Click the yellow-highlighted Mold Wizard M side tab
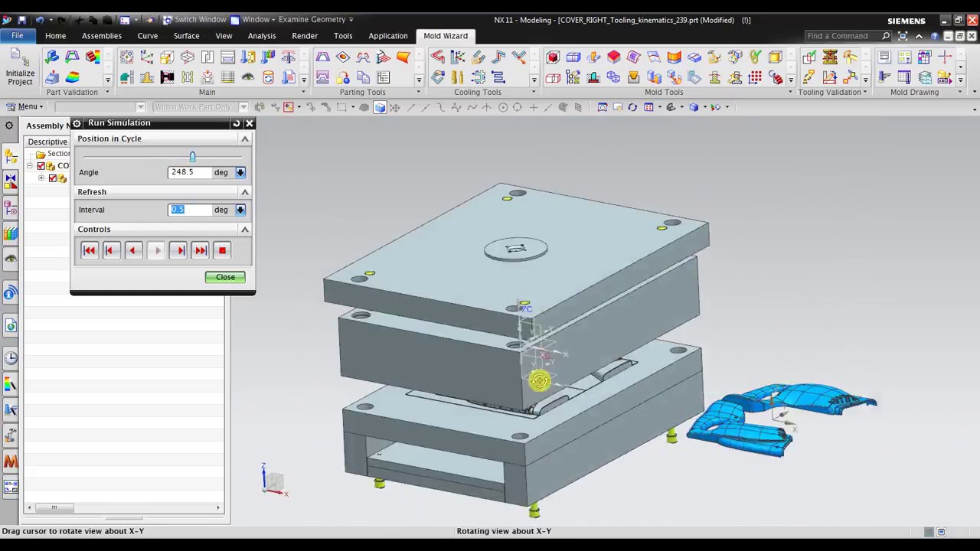 pos(11,461)
